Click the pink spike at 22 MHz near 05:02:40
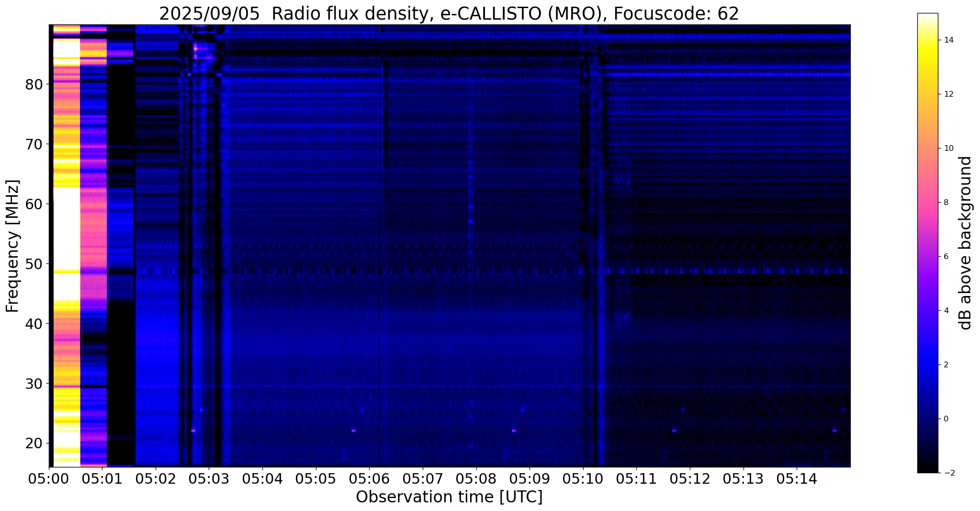980x511 pixels. [x=193, y=431]
